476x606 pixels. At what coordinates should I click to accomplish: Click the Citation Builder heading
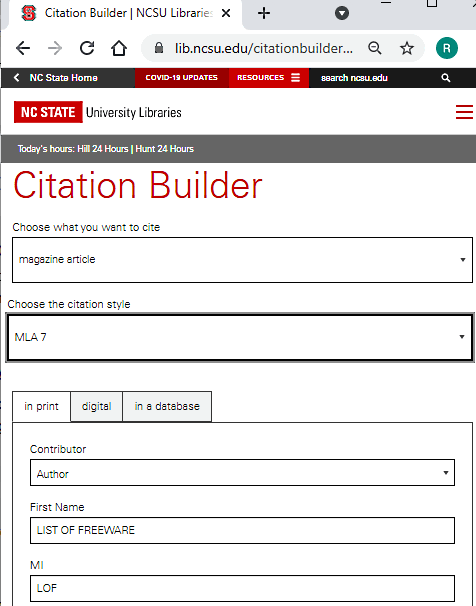click(138, 186)
